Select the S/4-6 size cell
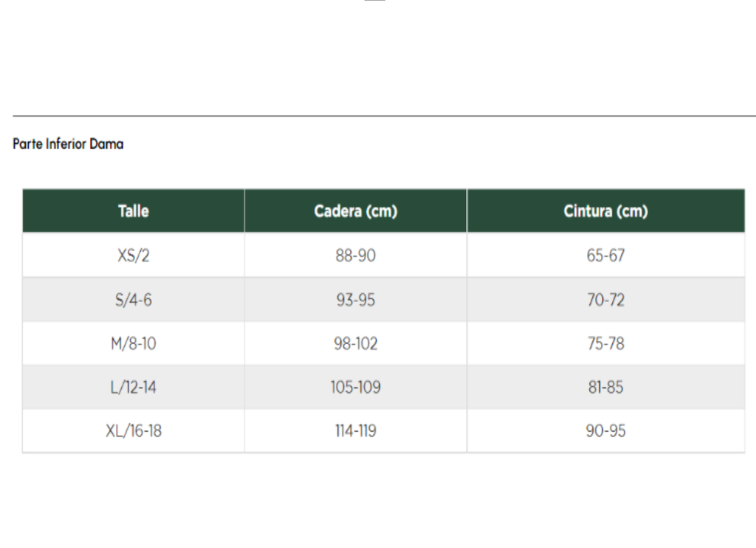 click(134, 300)
